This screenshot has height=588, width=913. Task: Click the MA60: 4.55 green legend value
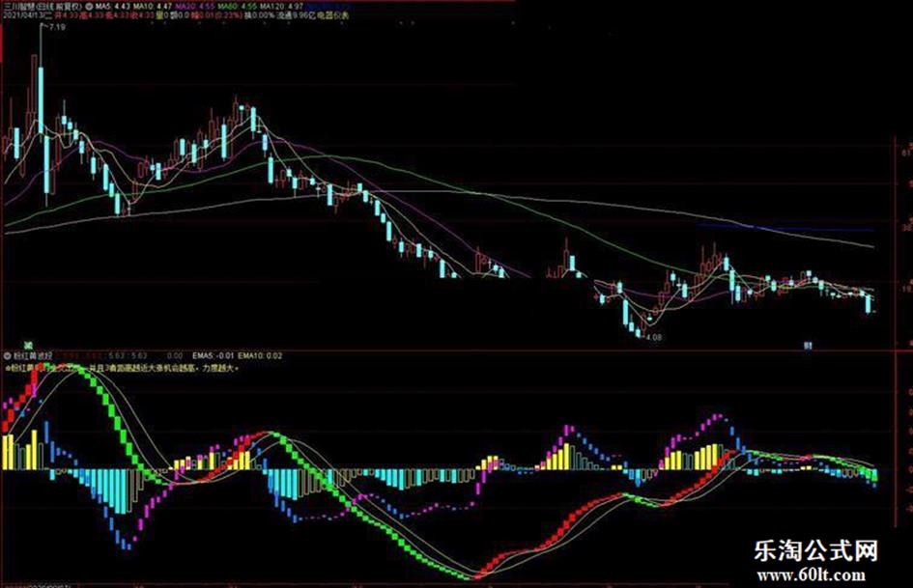pos(238,7)
